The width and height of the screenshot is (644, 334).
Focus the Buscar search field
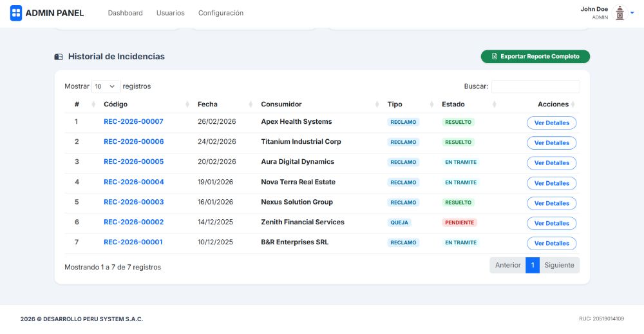(x=536, y=86)
